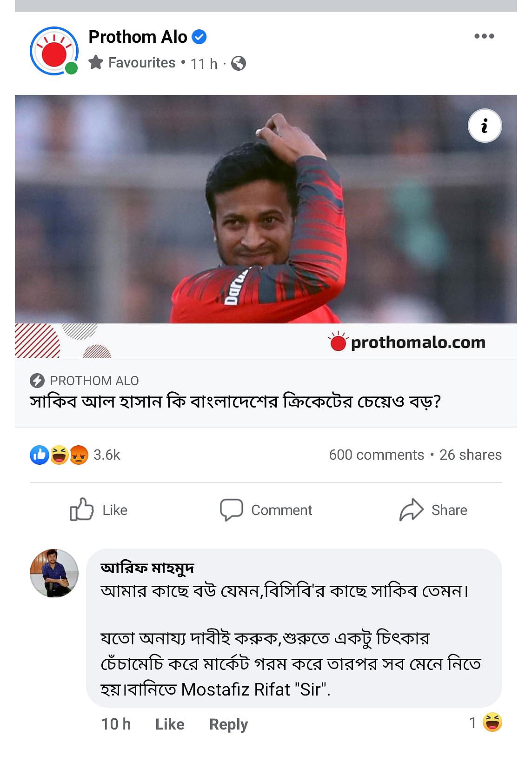Click the instant article lightning icon

(37, 381)
